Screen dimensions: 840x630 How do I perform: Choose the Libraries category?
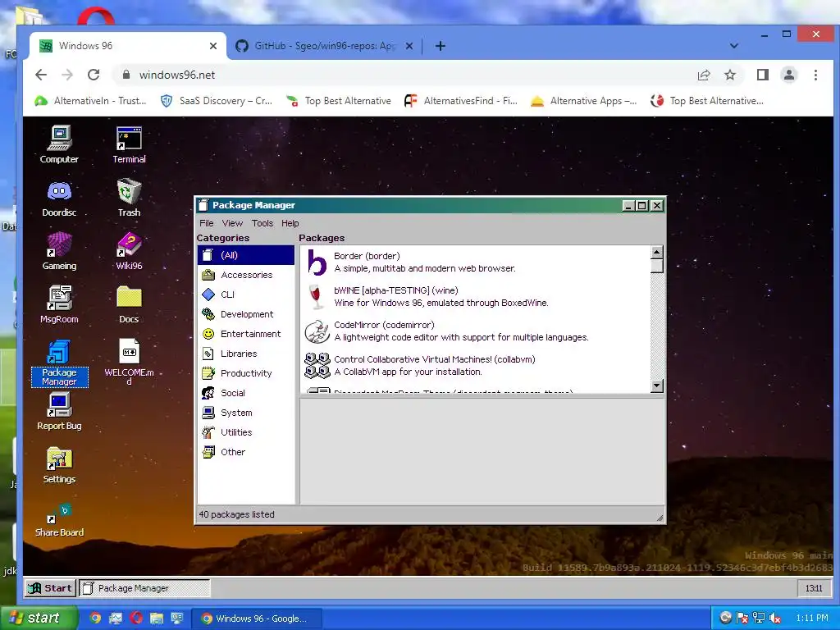tap(246, 354)
